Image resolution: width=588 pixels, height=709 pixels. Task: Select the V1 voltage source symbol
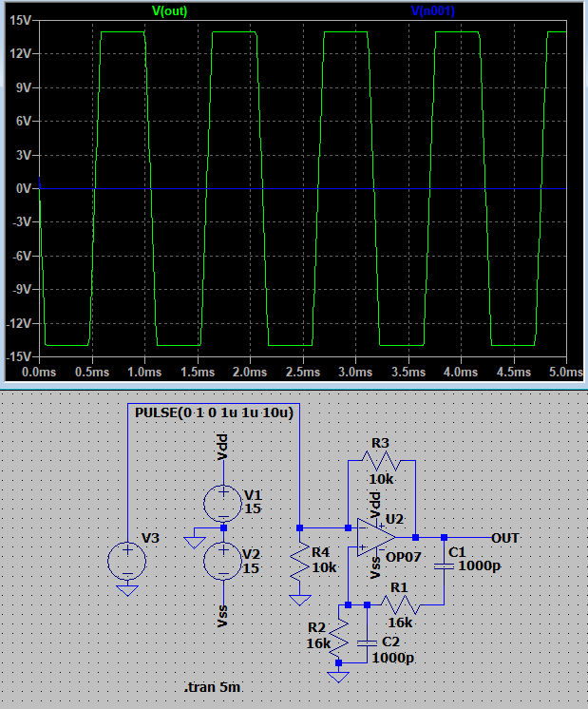coord(222,502)
